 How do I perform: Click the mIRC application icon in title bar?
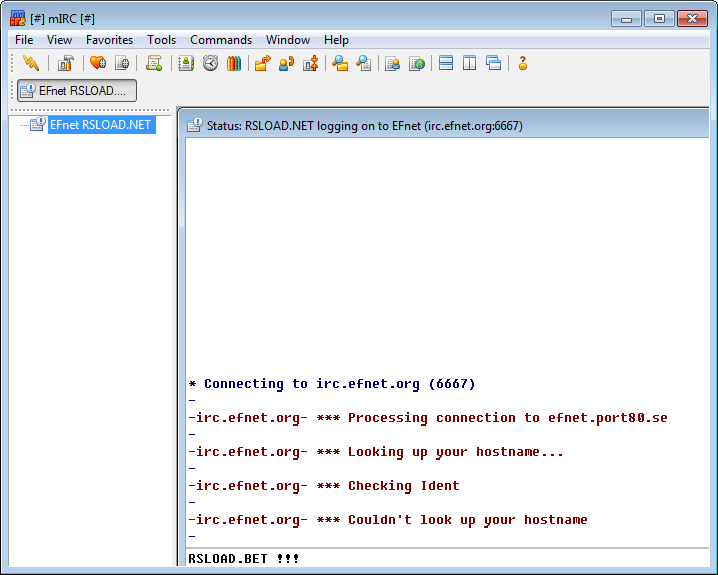(17, 19)
